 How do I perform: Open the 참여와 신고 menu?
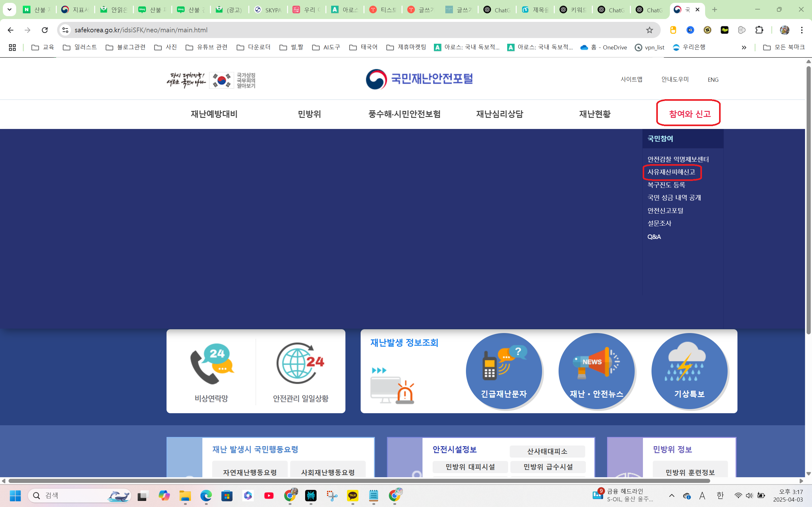(689, 114)
